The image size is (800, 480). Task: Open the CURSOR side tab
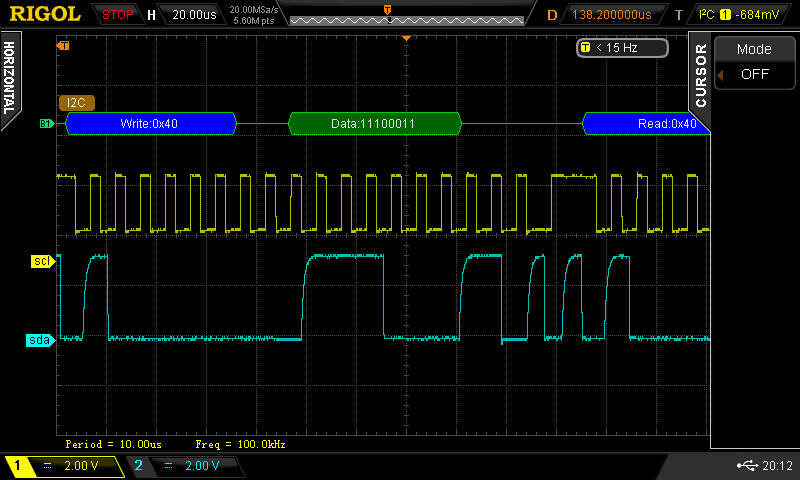pos(700,75)
